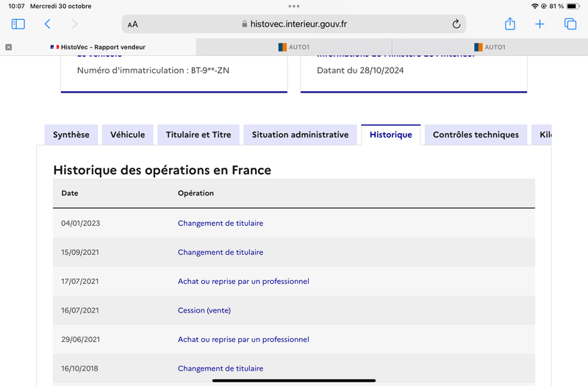Reload the page with refresh icon
The image size is (588, 386).
click(x=456, y=24)
